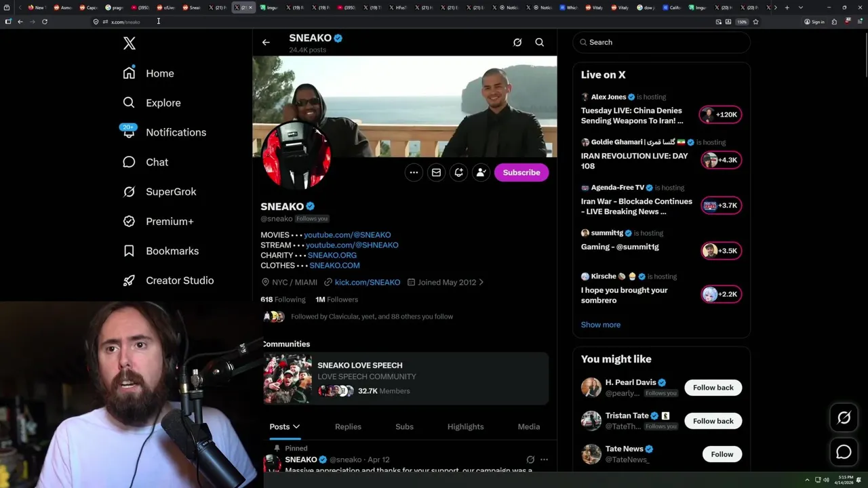This screenshot has width=868, height=488.
Task: Follow back H. Pearl Davis
Action: [x=713, y=388]
